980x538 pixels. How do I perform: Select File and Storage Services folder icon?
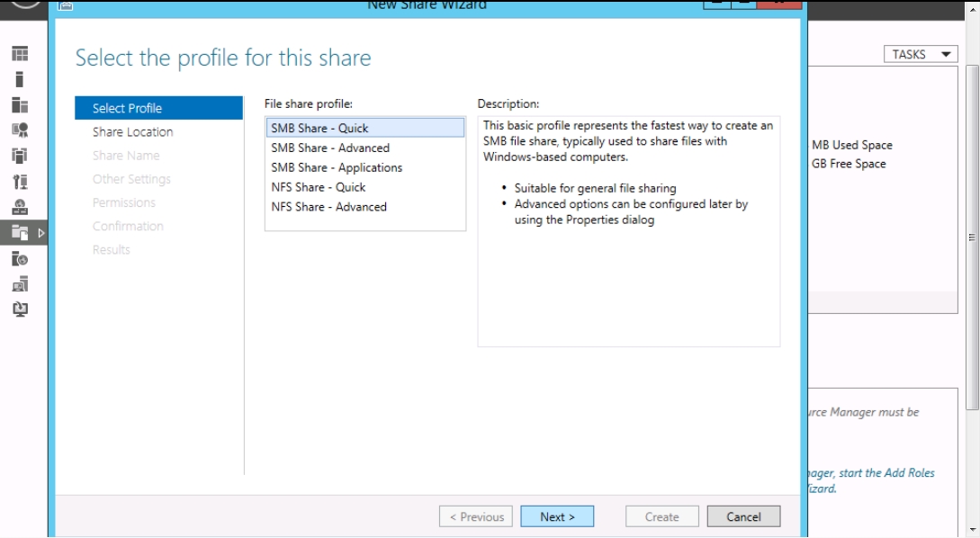(20, 233)
